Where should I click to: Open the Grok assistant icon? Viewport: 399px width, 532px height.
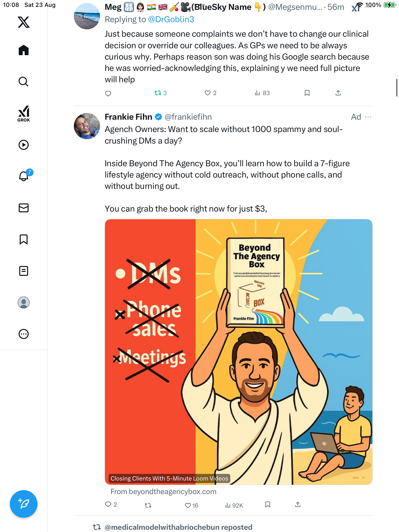point(24,114)
